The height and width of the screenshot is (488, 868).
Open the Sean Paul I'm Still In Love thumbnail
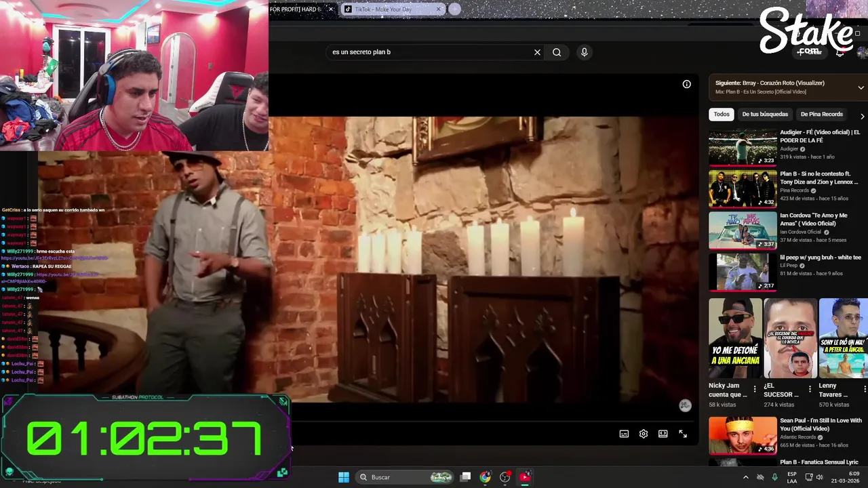(743, 435)
